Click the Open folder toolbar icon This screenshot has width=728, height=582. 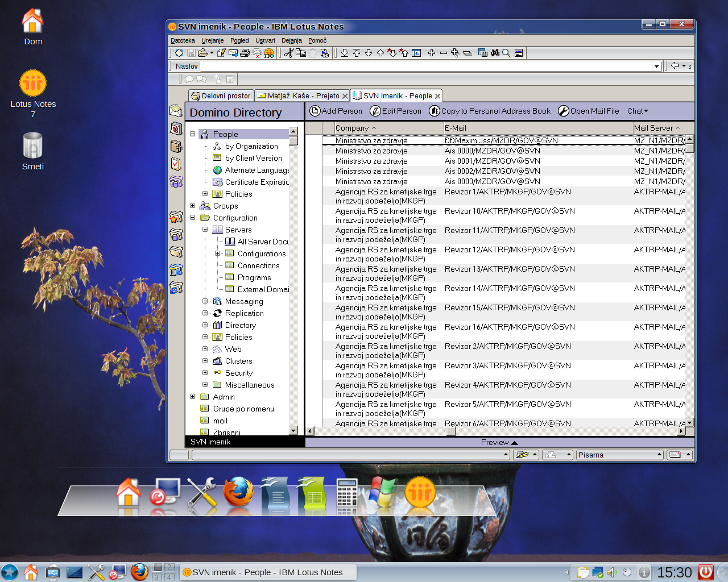202,53
